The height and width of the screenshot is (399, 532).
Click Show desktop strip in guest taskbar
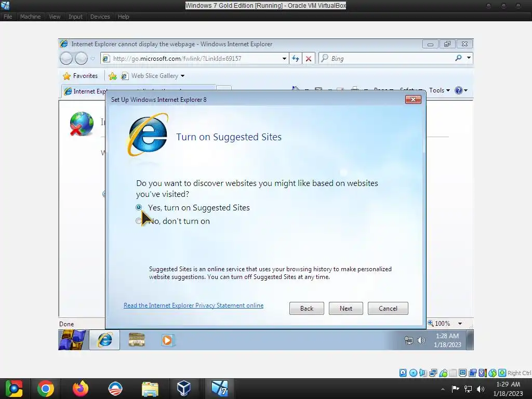pyautogui.click(x=470, y=340)
